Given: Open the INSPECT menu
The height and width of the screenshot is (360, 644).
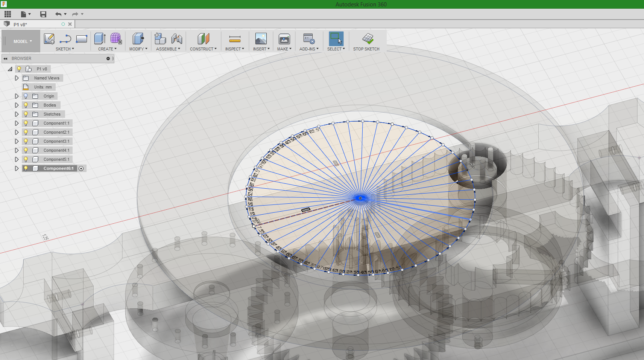Looking at the screenshot, I should point(235,49).
